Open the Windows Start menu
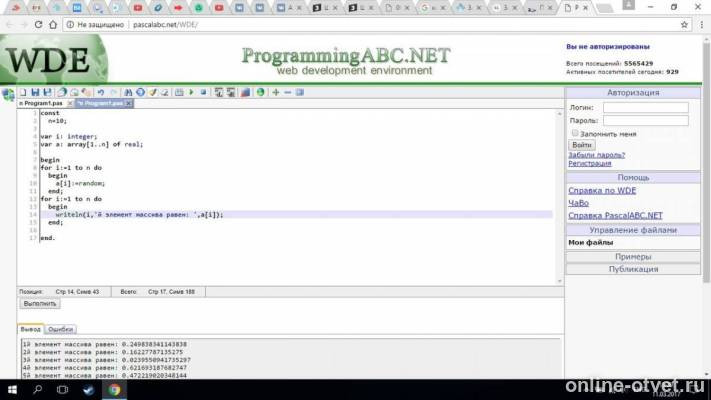711x400 pixels. click(12, 390)
